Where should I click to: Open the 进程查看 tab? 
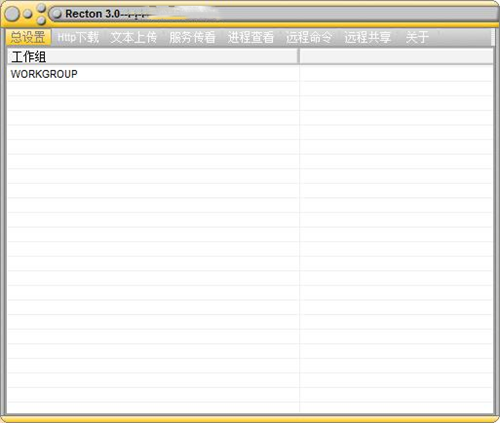coord(251,37)
